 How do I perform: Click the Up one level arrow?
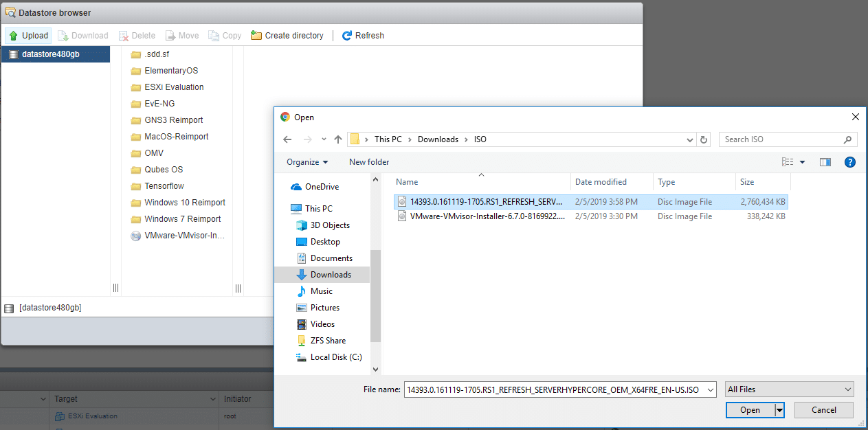(x=337, y=139)
